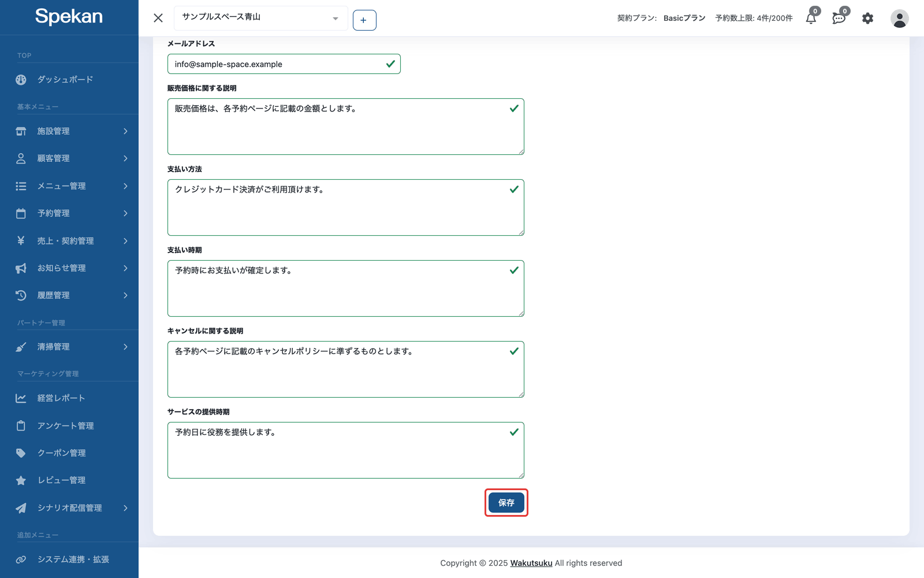The height and width of the screenshot is (578, 924).
Task: Click the 施設管理 store icon
Action: [21, 131]
